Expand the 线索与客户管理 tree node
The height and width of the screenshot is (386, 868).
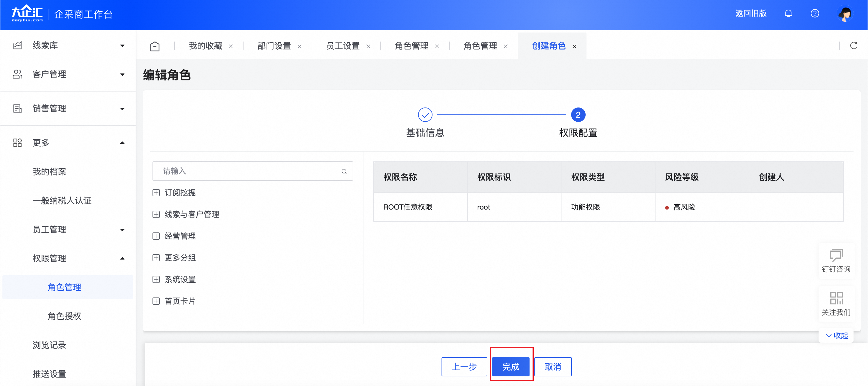156,214
